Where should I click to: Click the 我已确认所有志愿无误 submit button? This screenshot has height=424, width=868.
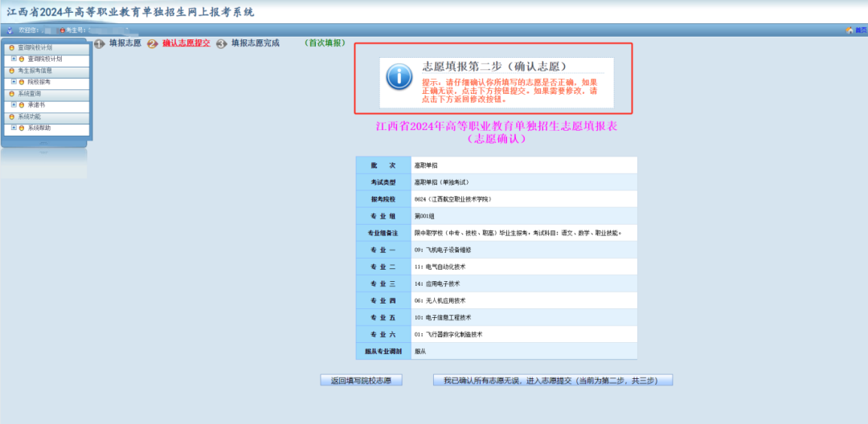(x=552, y=381)
